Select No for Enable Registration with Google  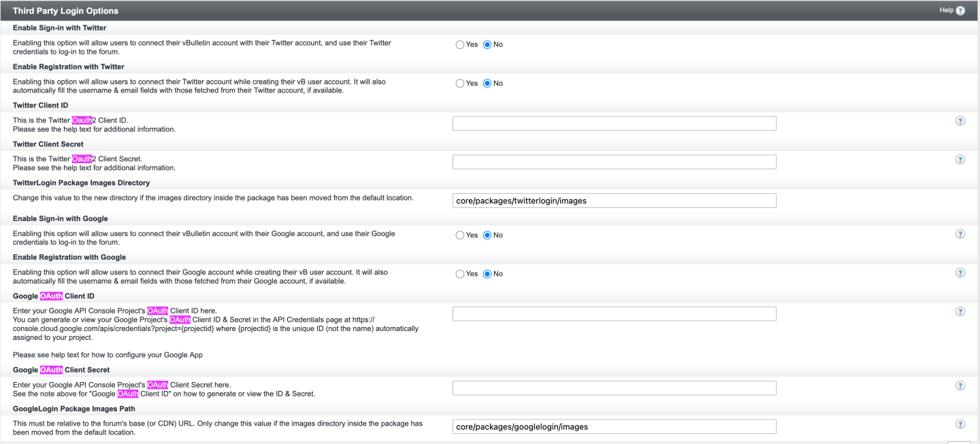(487, 274)
